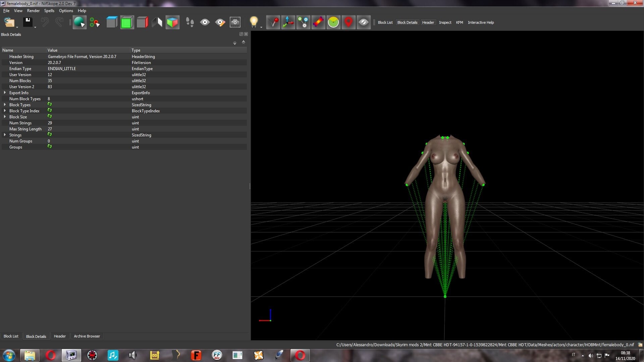644x362 pixels.
Task: Select the green sphere object selection tool
Action: point(79,22)
